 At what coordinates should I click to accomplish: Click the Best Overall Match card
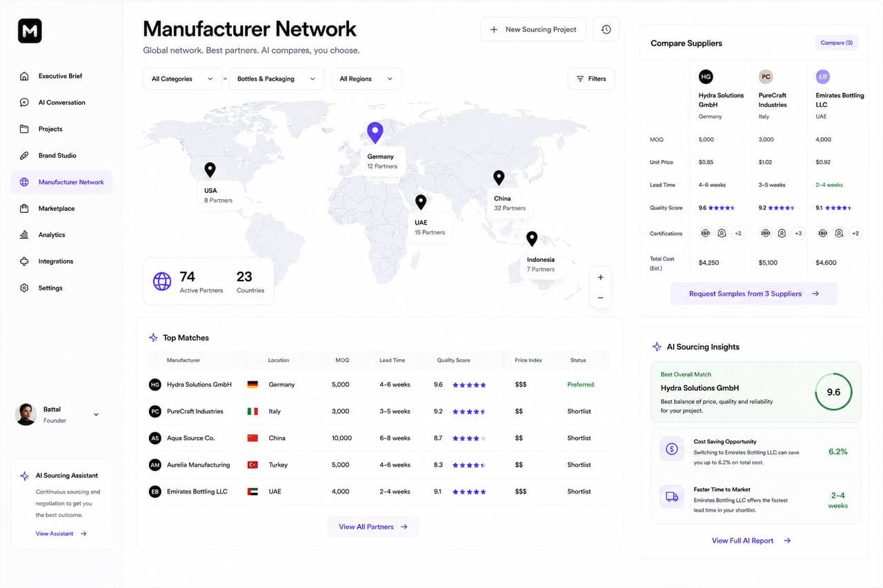[755, 392]
